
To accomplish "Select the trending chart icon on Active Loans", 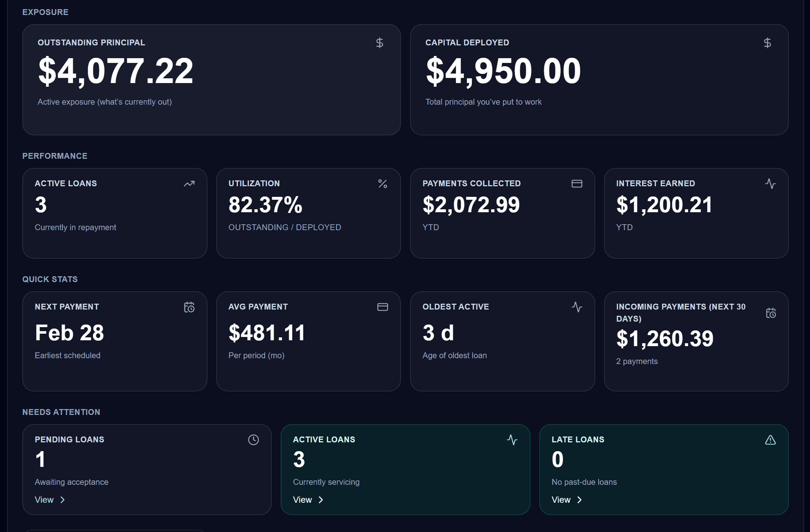I will (188, 184).
